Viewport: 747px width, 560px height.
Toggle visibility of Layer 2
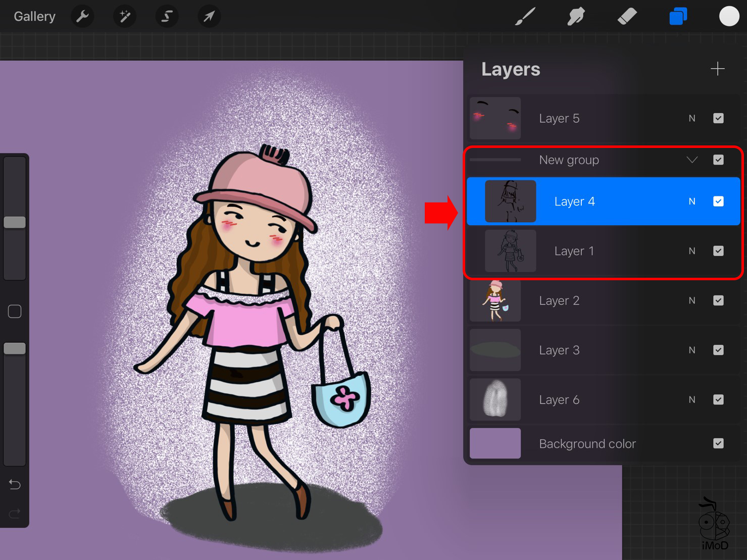tap(718, 300)
